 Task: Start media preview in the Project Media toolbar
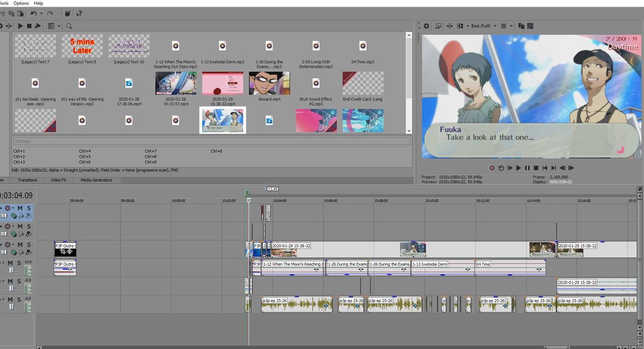pos(20,26)
